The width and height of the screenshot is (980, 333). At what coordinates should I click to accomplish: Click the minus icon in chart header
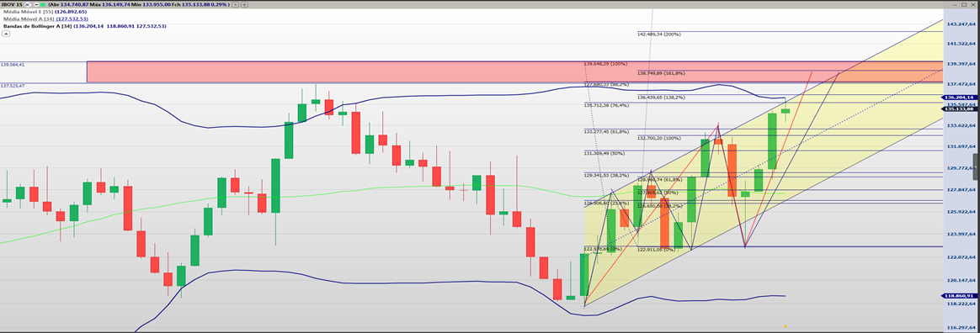[36, 5]
